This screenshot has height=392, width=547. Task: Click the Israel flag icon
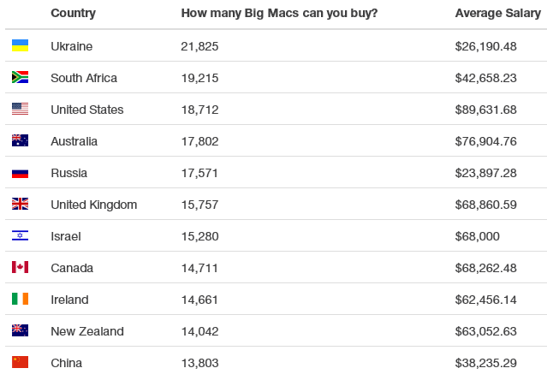coord(20,236)
